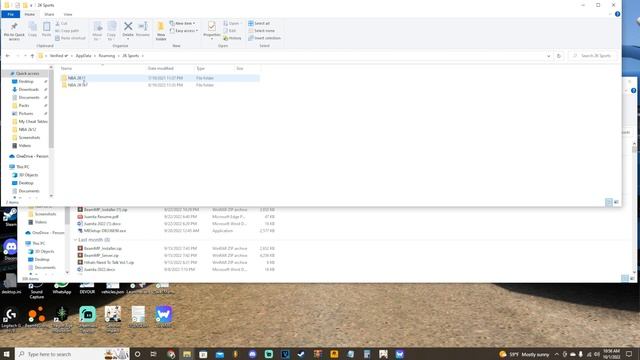Open the New item dropdown

point(182,23)
